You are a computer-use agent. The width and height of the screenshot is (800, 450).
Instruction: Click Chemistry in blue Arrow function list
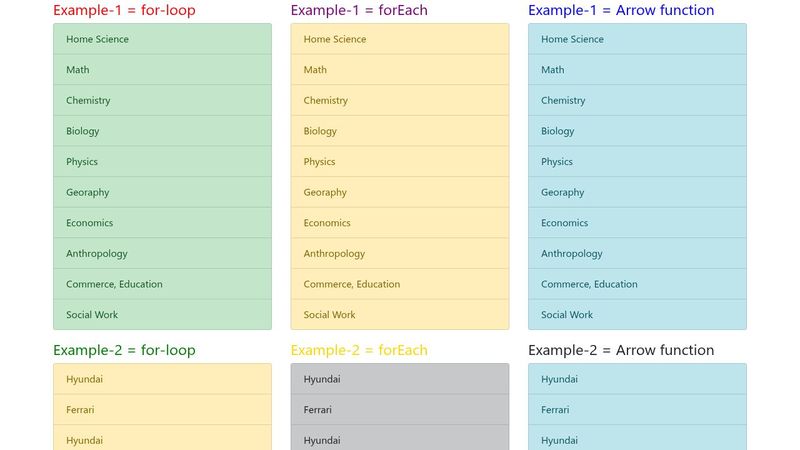563,101
